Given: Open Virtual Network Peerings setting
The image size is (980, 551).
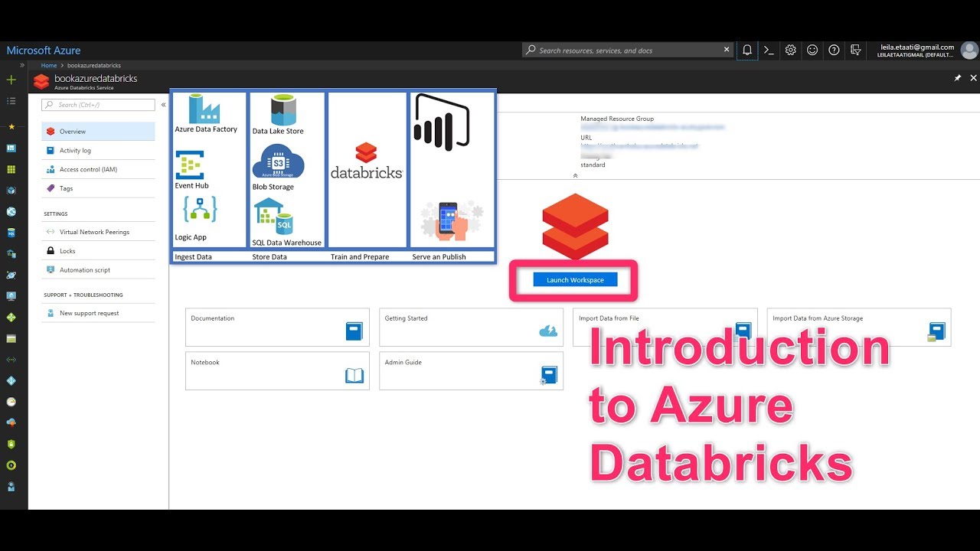Looking at the screenshot, I should 98,232.
